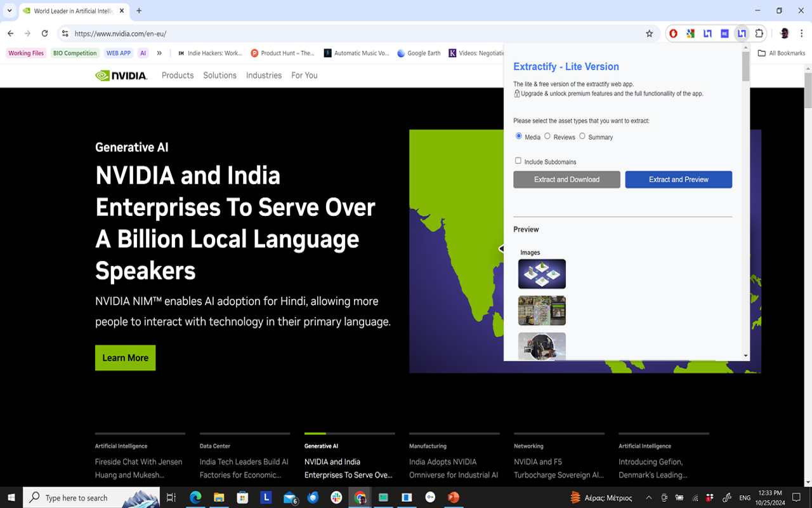Image resolution: width=812 pixels, height=508 pixels.
Task: Open the WEB APP bookmark
Action: (119, 53)
